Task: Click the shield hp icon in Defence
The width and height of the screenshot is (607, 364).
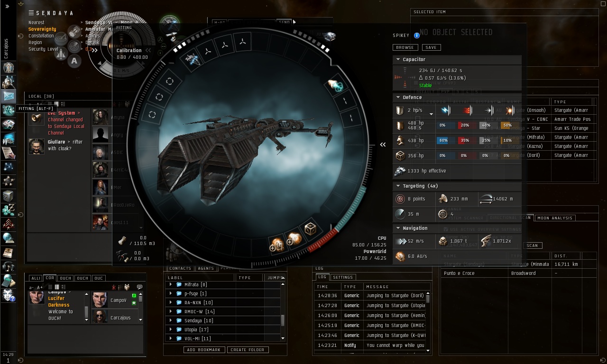Action: pyautogui.click(x=400, y=126)
